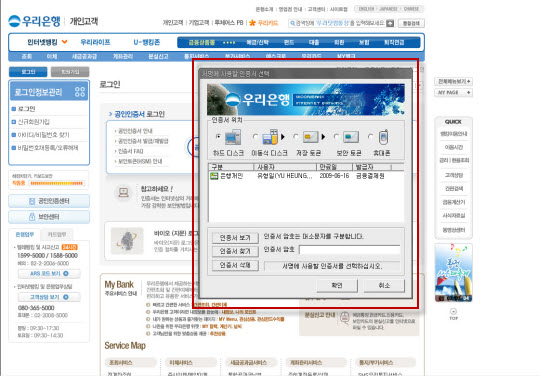Click the arrow button beside the search box
The width and height of the screenshot is (540, 376).
(x=390, y=23)
